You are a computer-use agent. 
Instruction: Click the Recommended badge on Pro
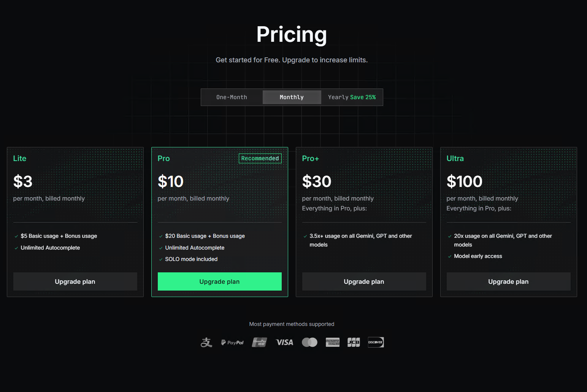260,158
